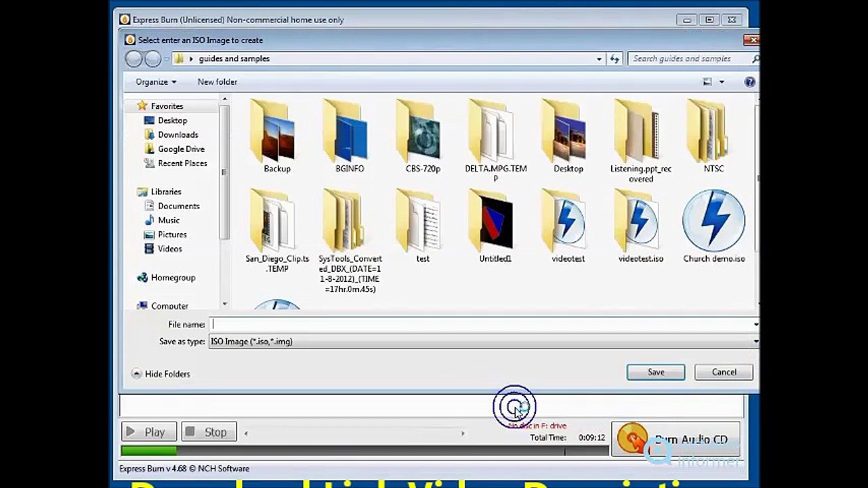The image size is (868, 488).
Task: Click Burn Audio CD in Express Burn
Action: (675, 439)
